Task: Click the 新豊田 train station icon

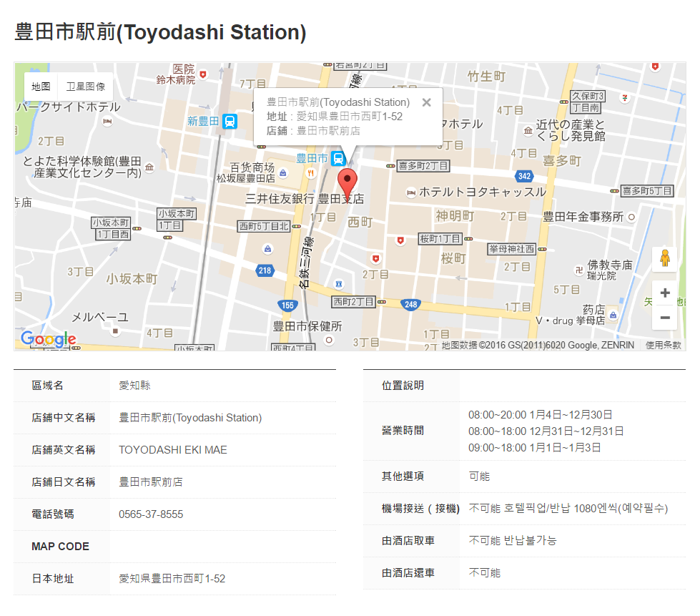Action: [230, 121]
